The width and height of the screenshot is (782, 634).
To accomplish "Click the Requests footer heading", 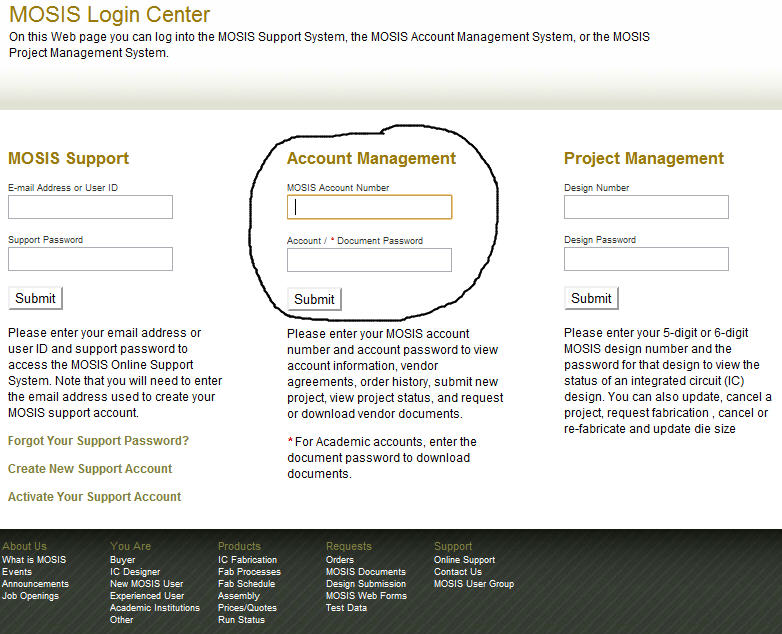I will pos(349,546).
